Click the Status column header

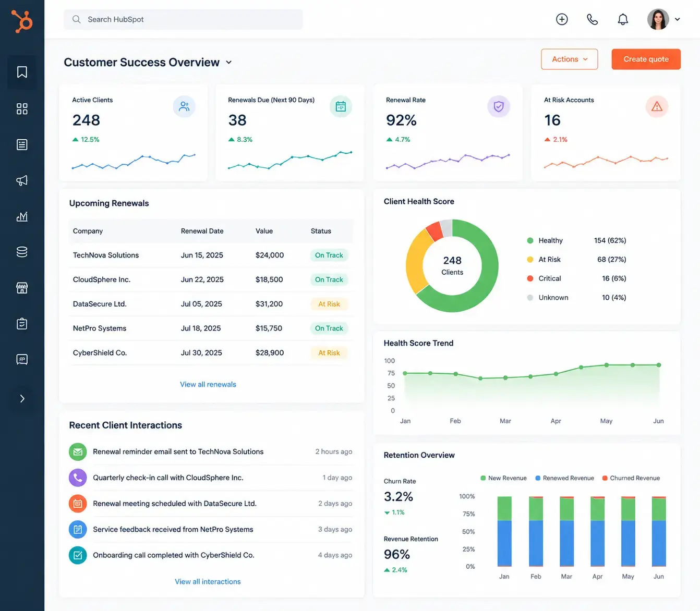point(321,231)
